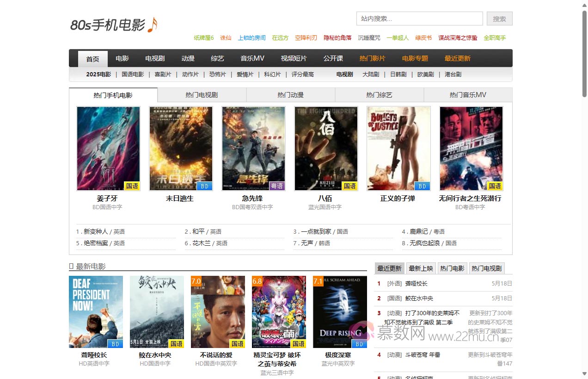Switch to the 热门电视剧 tab
The width and height of the screenshot is (588, 379).
tap(202, 95)
